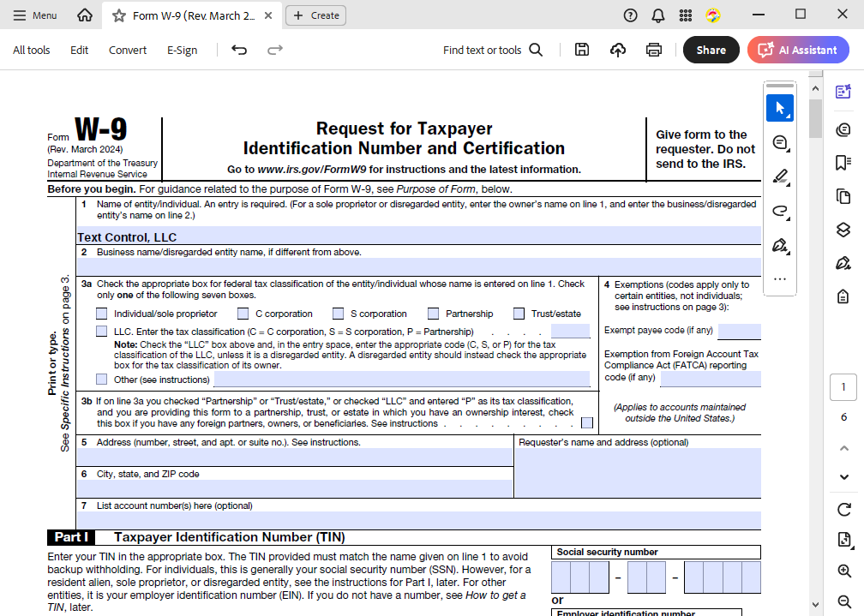This screenshot has width=864, height=616.
Task: Upload file to cloud storage
Action: [618, 51]
